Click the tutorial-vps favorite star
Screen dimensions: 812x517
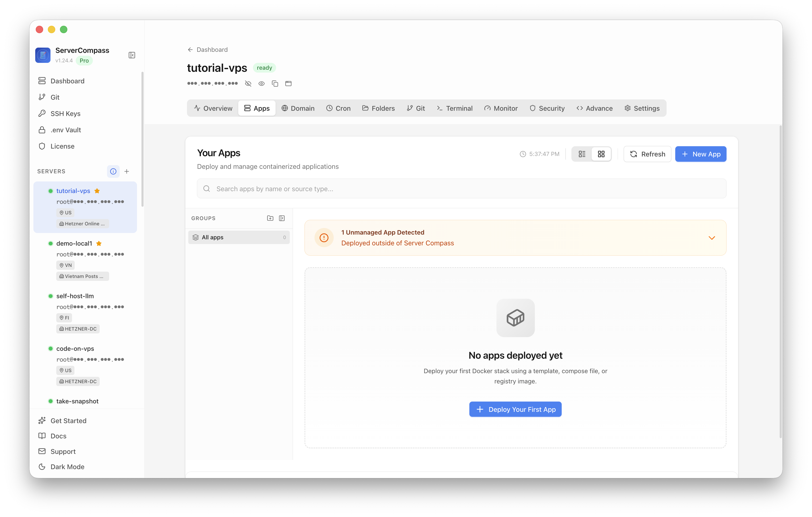97,191
